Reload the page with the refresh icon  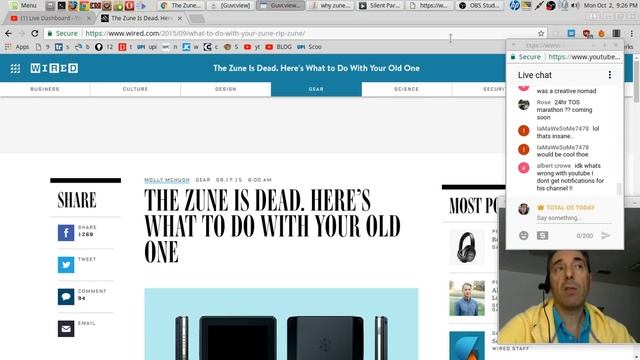(x=35, y=33)
